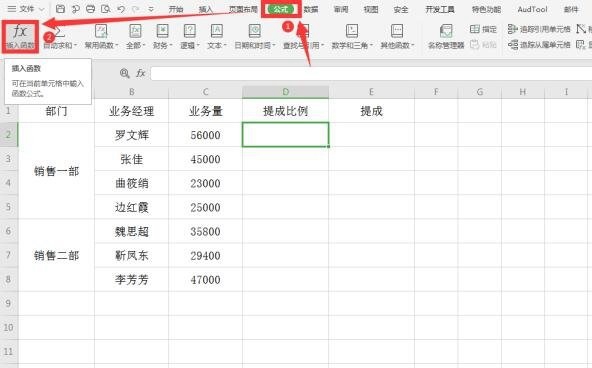Select the cell with 李芳芳
The width and height of the screenshot is (592, 368).
click(132, 280)
